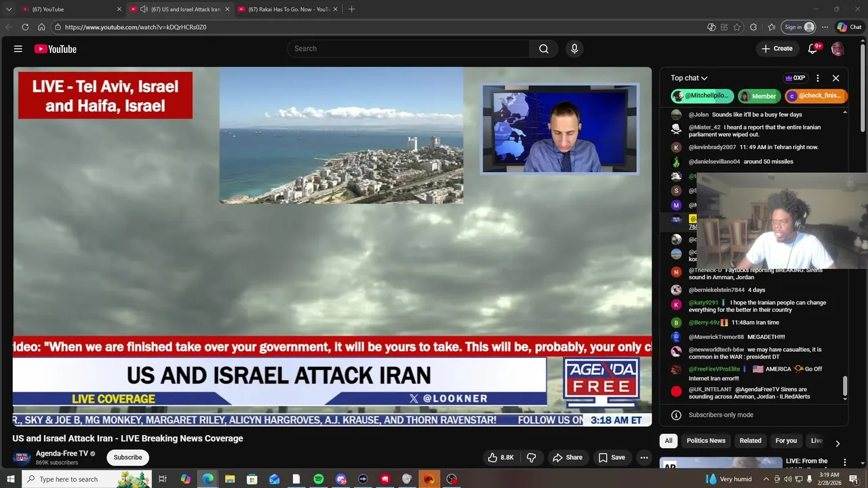
Task: Click the @kevinbrady2007 chat message
Action: coord(753,147)
